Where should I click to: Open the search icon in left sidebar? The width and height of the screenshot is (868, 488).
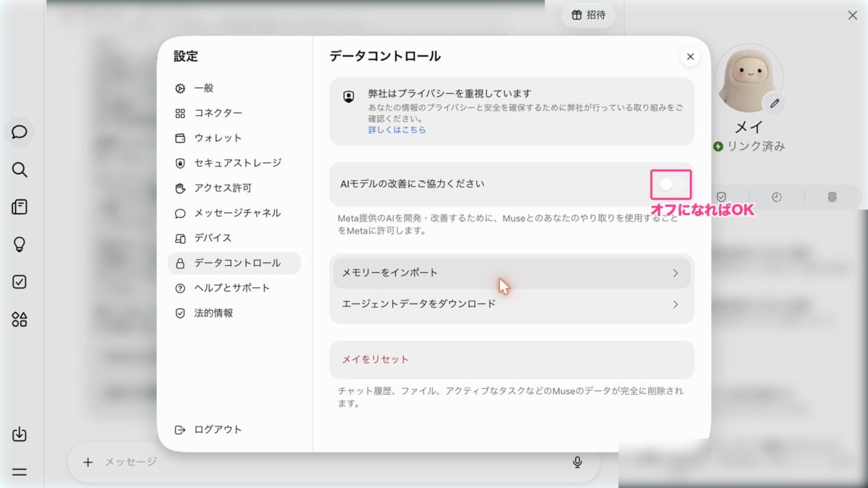[20, 170]
